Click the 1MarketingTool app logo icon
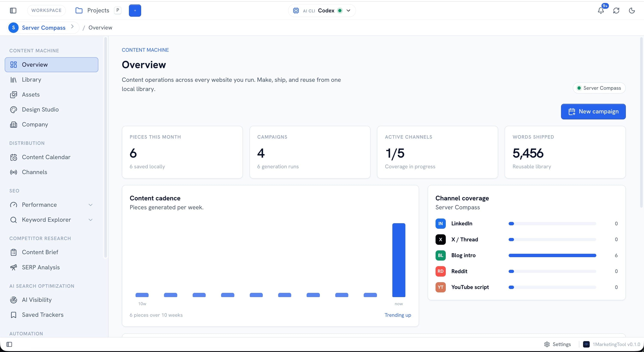Screen dimensions: 644x352 pos(586,345)
